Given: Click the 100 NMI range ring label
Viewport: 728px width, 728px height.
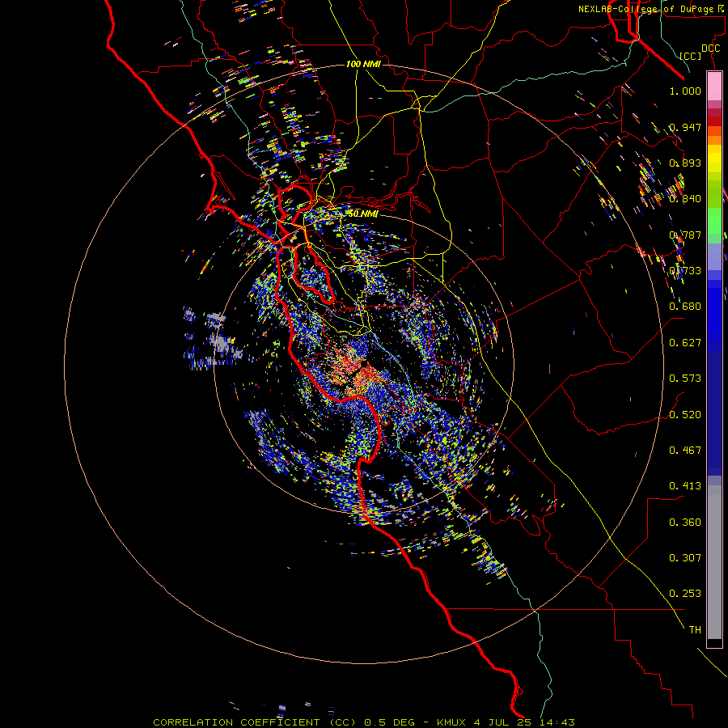Looking at the screenshot, I should coord(363,64).
